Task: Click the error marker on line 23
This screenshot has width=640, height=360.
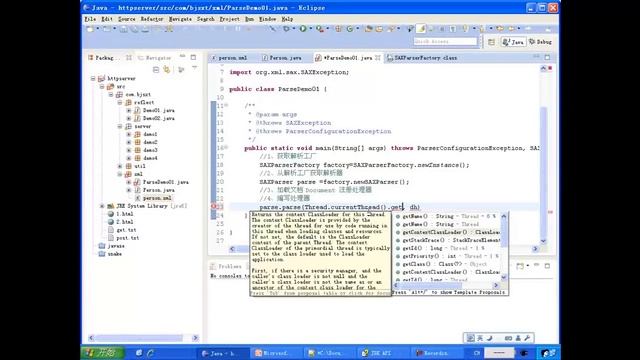Action: [214, 207]
